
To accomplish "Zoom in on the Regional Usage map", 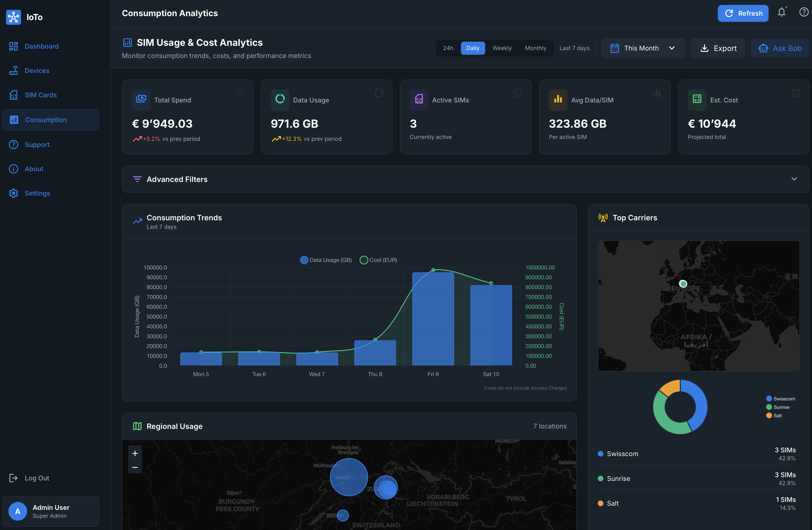I will 135,453.
